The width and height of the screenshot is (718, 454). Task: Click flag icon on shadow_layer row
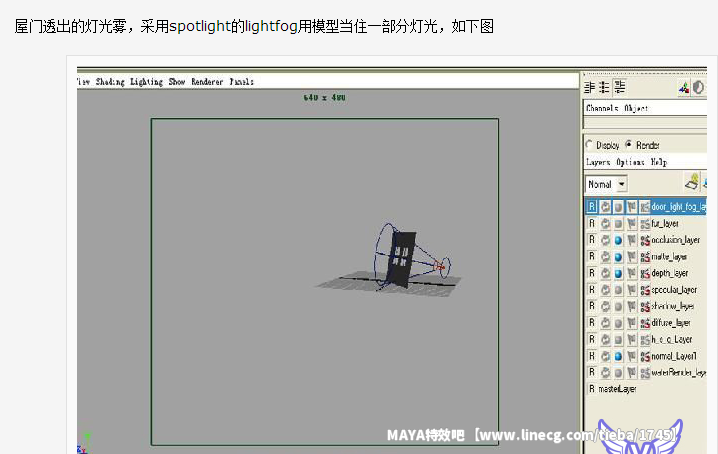click(x=631, y=306)
